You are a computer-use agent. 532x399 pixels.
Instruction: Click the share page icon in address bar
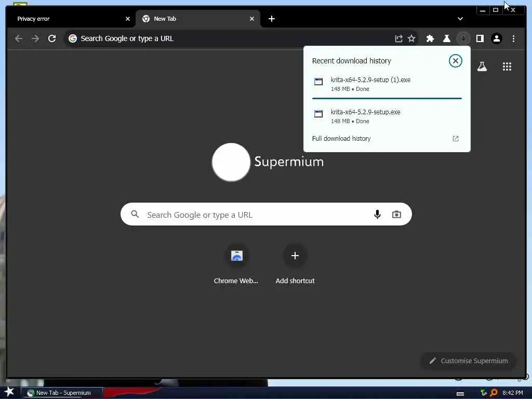[x=398, y=38]
